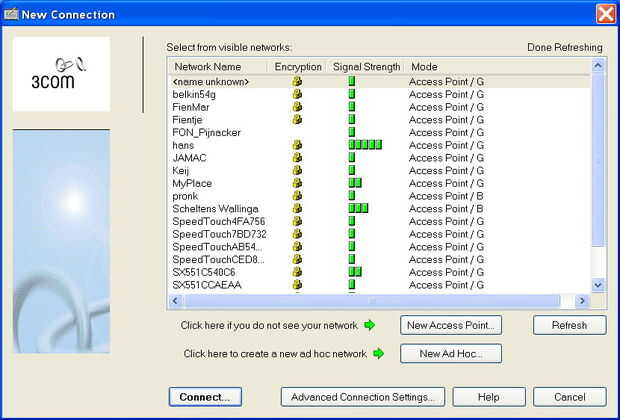Viewport: 620px width, 420px height.
Task: Open Advanced Connection Settings
Action: tap(363, 397)
